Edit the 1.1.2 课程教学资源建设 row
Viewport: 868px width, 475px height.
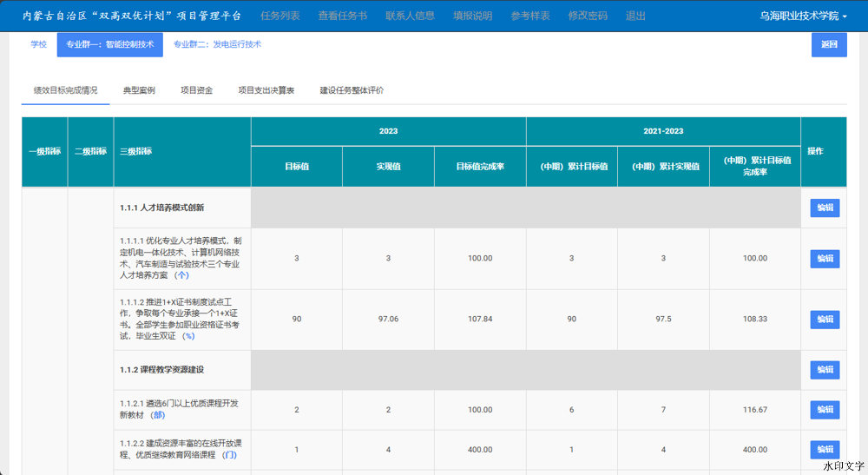tap(825, 370)
